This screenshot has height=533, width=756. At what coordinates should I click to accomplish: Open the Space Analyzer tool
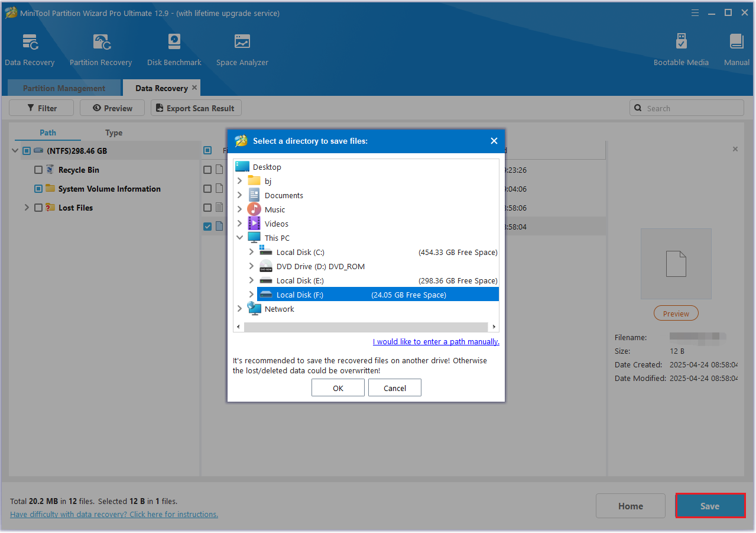(242, 42)
